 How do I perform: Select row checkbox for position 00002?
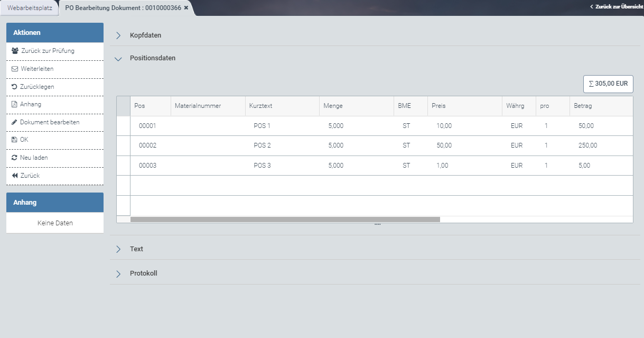point(123,145)
